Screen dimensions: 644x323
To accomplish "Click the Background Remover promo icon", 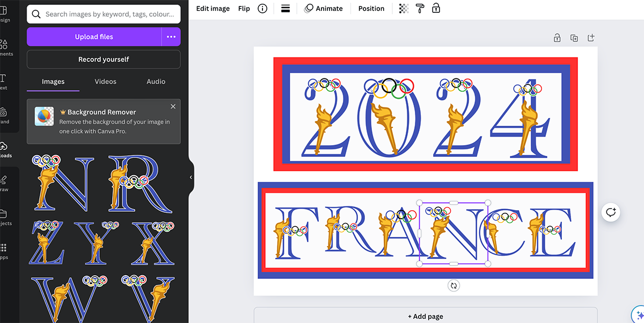I will coord(44,116).
